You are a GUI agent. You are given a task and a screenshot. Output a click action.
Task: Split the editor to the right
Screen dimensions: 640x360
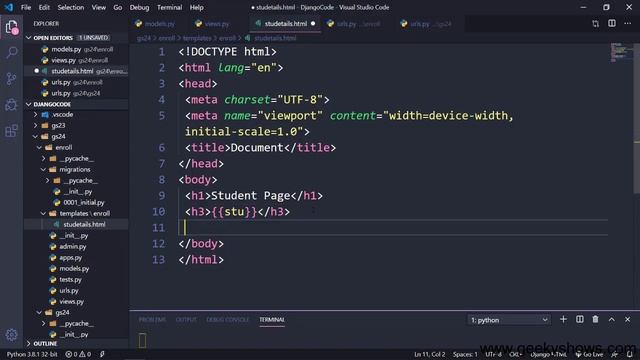612,24
